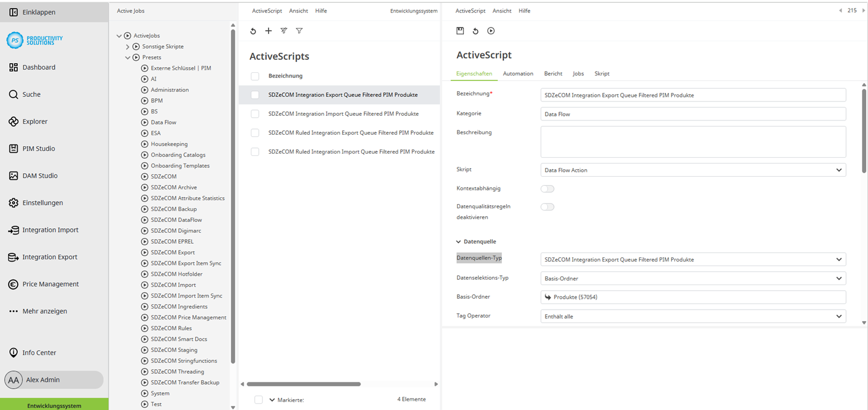Viewport: 868px width, 410px height.
Task: Switch to the Automation tab
Action: point(518,73)
